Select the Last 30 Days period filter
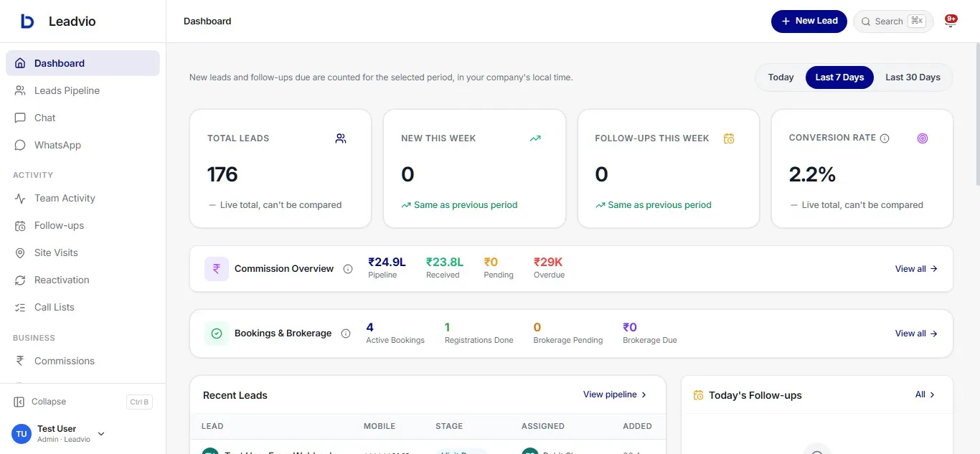This screenshot has width=980, height=454. tap(913, 77)
